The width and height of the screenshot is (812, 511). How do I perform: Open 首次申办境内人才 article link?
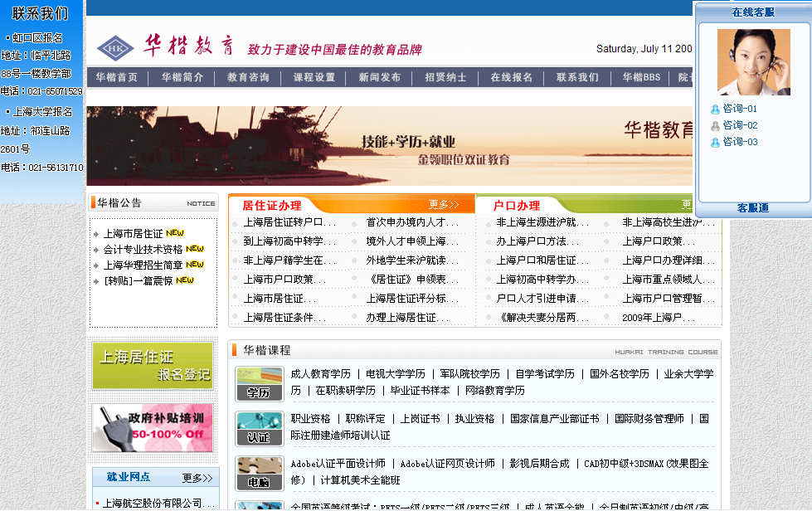click(x=412, y=222)
